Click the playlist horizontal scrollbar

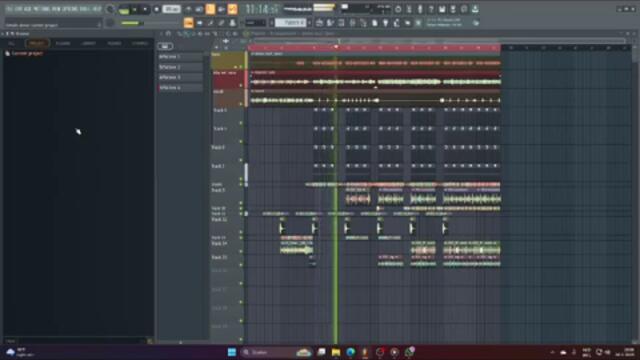click(439, 41)
